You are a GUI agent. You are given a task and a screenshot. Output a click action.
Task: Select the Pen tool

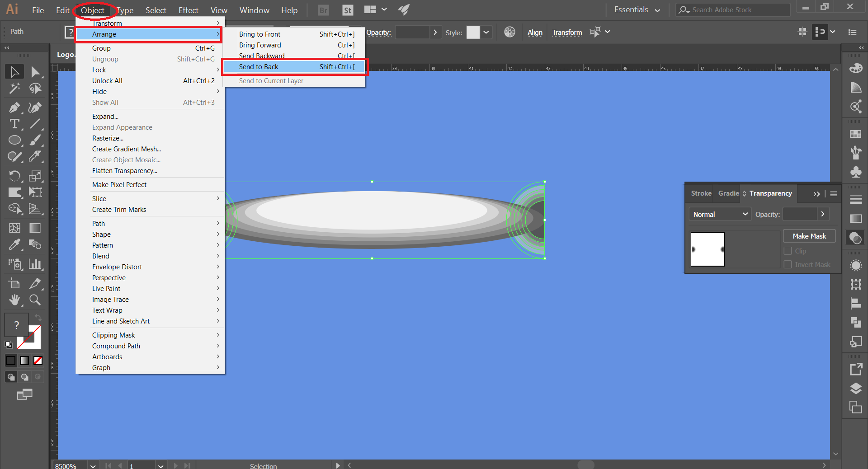pos(14,108)
